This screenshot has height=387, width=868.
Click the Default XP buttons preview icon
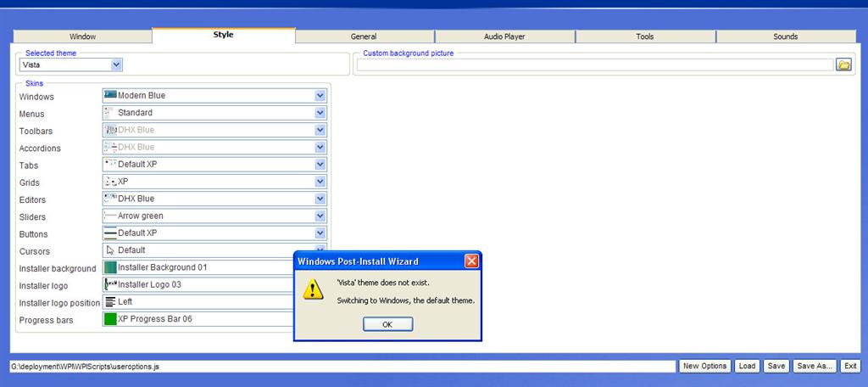[x=110, y=233]
